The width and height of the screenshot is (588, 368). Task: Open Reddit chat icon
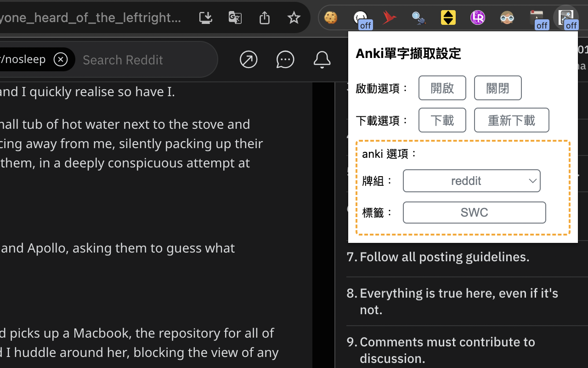click(x=285, y=59)
